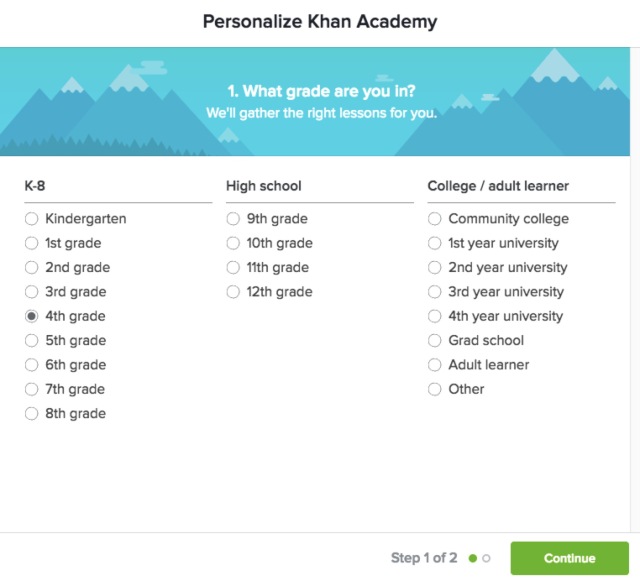
Task: Select 12th grade radio button
Action: pyautogui.click(x=233, y=292)
